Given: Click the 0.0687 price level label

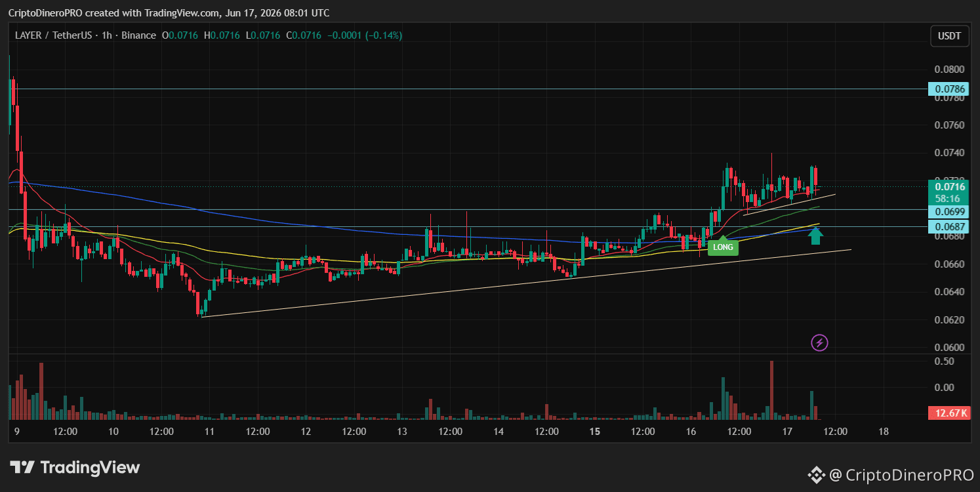Looking at the screenshot, I should [x=949, y=226].
